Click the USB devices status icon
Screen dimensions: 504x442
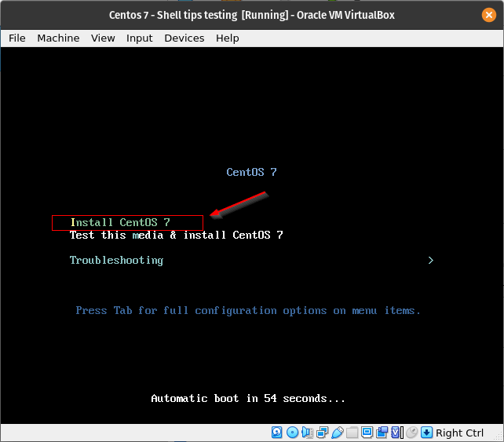(338, 433)
